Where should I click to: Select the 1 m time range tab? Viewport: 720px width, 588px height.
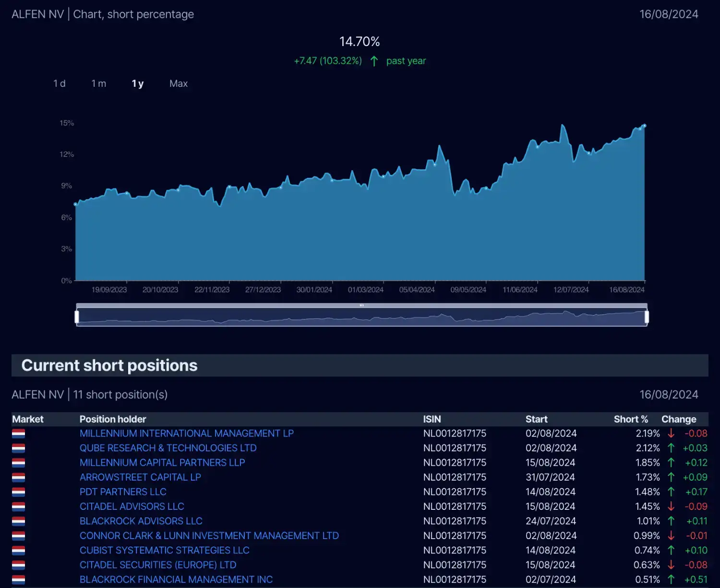(99, 83)
